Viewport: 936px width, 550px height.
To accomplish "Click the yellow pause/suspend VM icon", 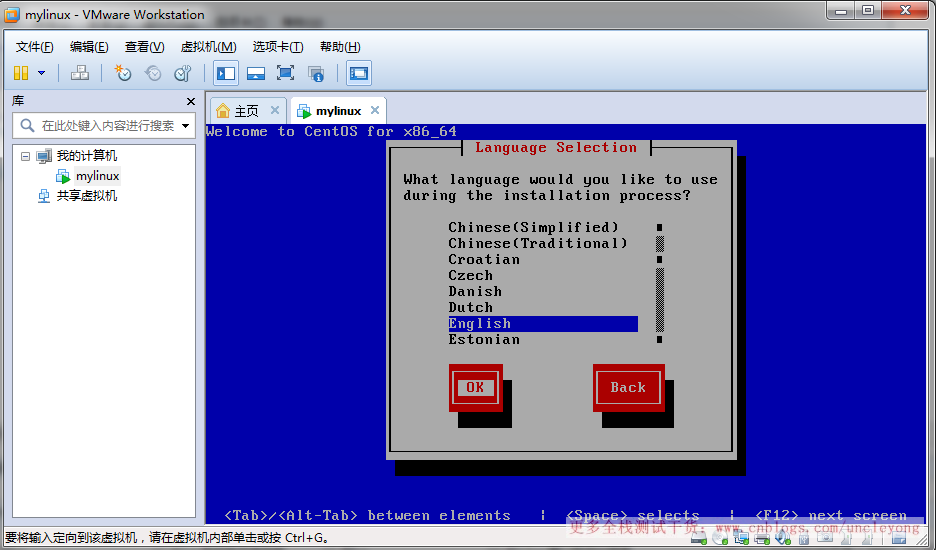I will point(21,73).
